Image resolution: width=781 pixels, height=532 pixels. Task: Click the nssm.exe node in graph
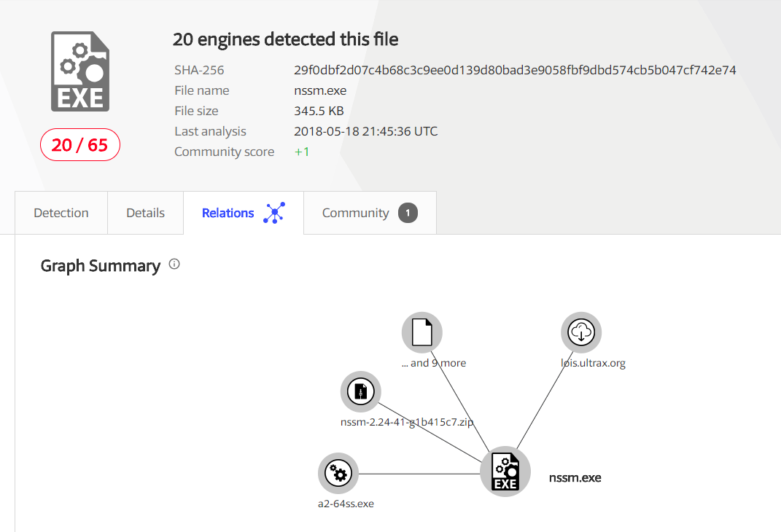[505, 472]
